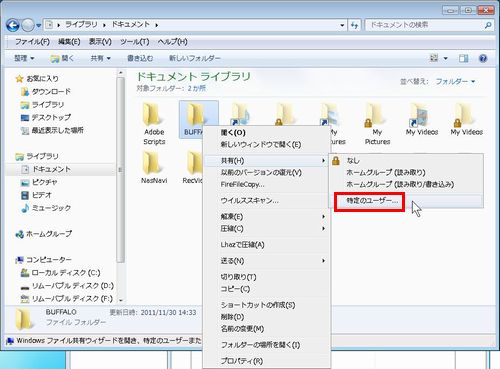
Task: Select the NasNavi folder icon
Action: [152, 163]
